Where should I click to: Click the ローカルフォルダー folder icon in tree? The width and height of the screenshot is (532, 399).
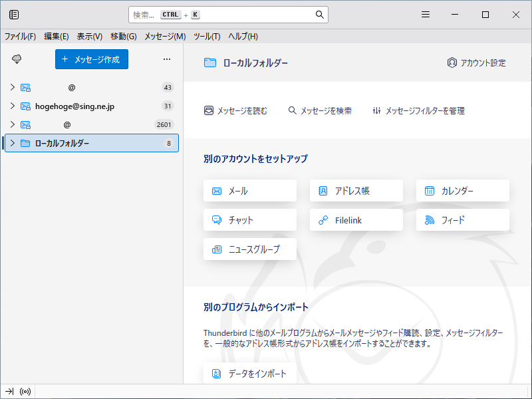coord(25,143)
